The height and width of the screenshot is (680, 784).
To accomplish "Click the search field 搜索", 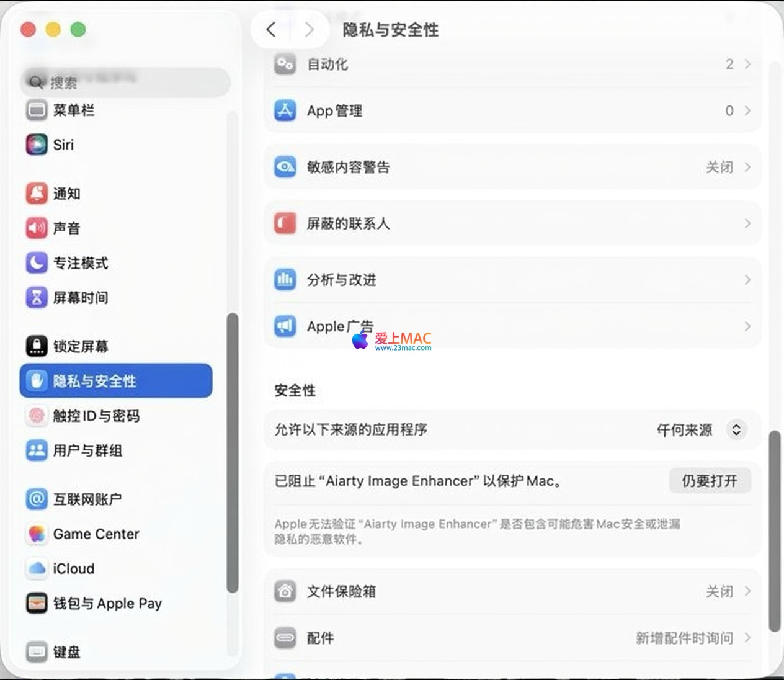I will (x=126, y=82).
